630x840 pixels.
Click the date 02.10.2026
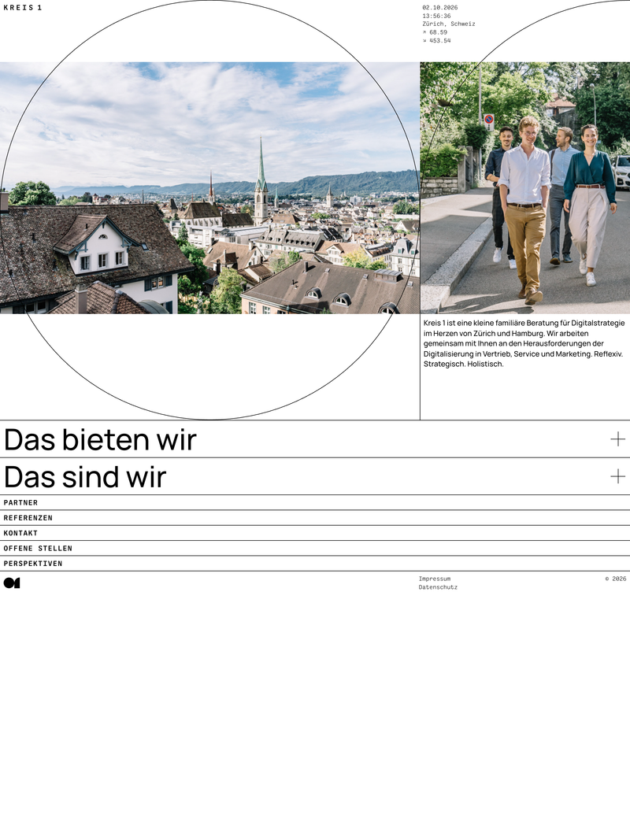click(x=440, y=8)
